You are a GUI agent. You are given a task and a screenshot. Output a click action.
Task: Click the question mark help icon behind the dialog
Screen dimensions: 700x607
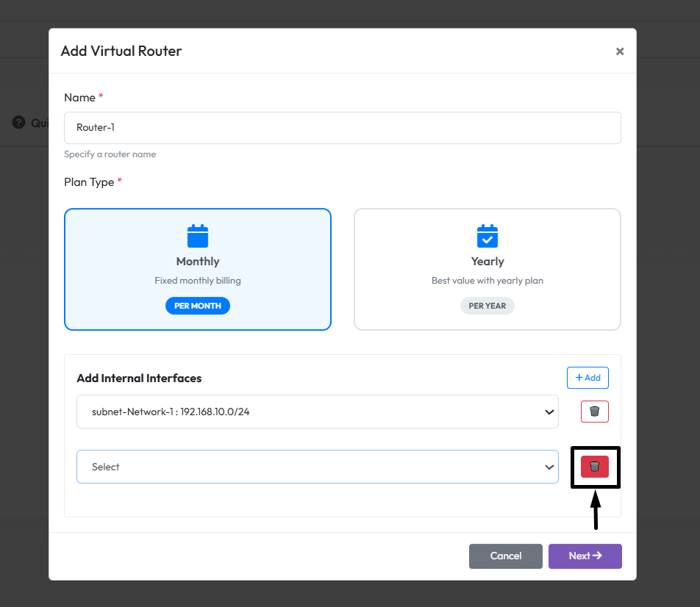pyautogui.click(x=18, y=123)
